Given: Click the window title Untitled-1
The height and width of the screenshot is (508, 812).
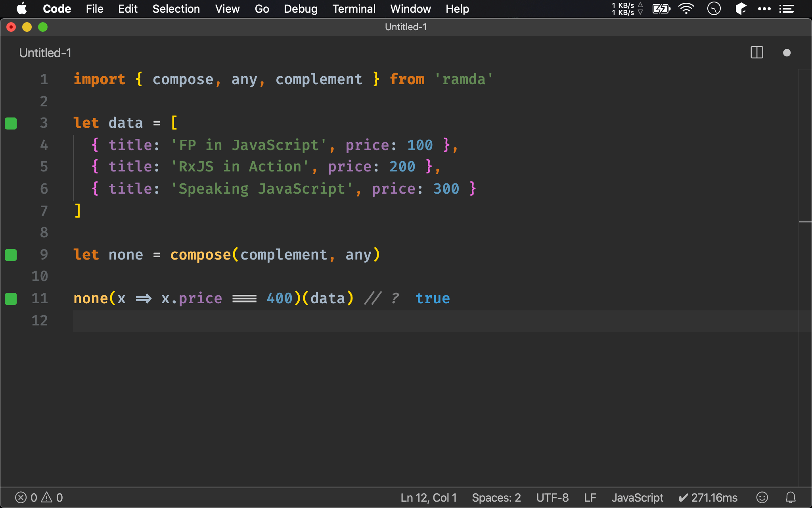Looking at the screenshot, I should [x=406, y=27].
